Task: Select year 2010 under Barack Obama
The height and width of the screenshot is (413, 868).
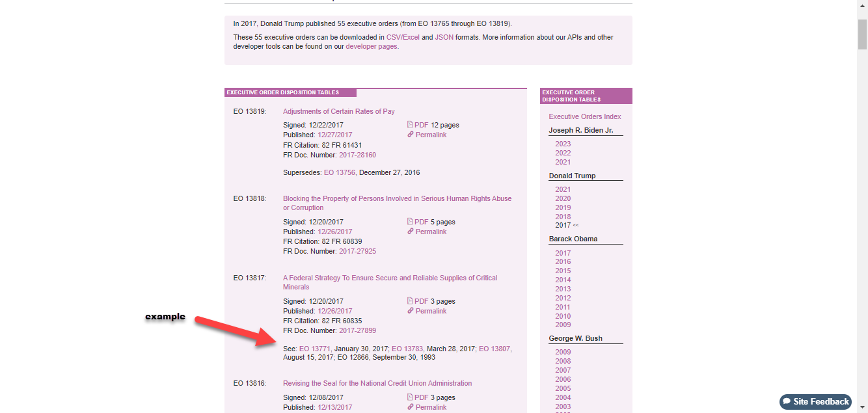Action: click(x=563, y=316)
